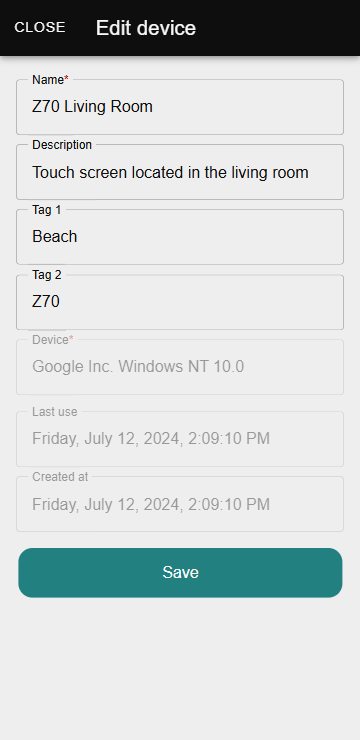This screenshot has width=360, height=740.
Task: Click the Google Inc. Windows NT 10.0 text
Action: point(138,366)
